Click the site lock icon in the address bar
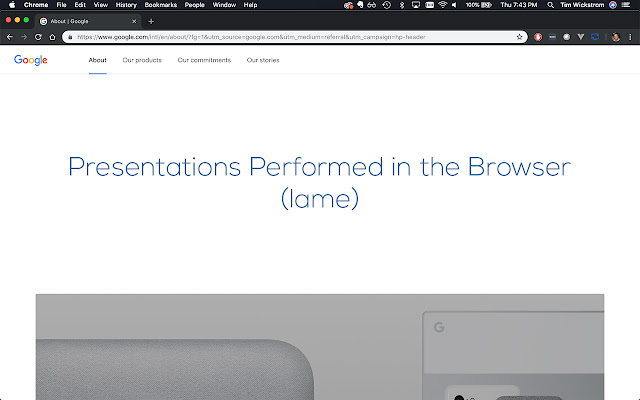Image resolution: width=640 pixels, height=400 pixels. [70, 37]
